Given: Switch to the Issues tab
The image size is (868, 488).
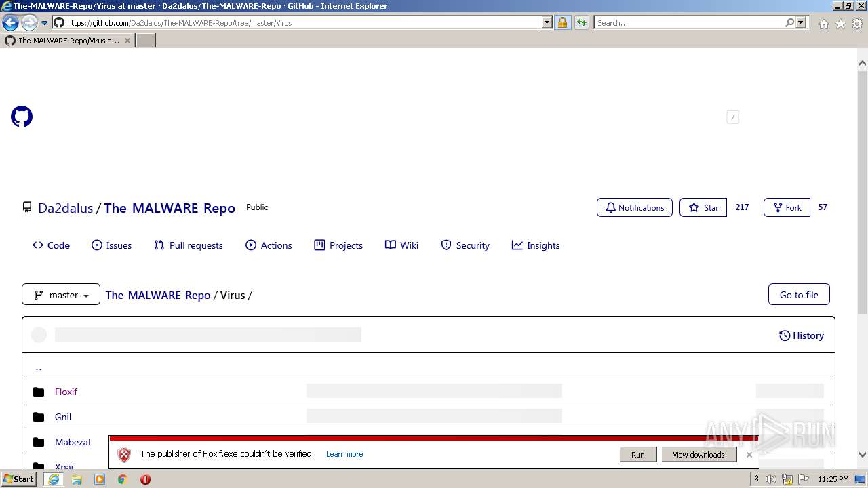Looking at the screenshot, I should point(112,245).
